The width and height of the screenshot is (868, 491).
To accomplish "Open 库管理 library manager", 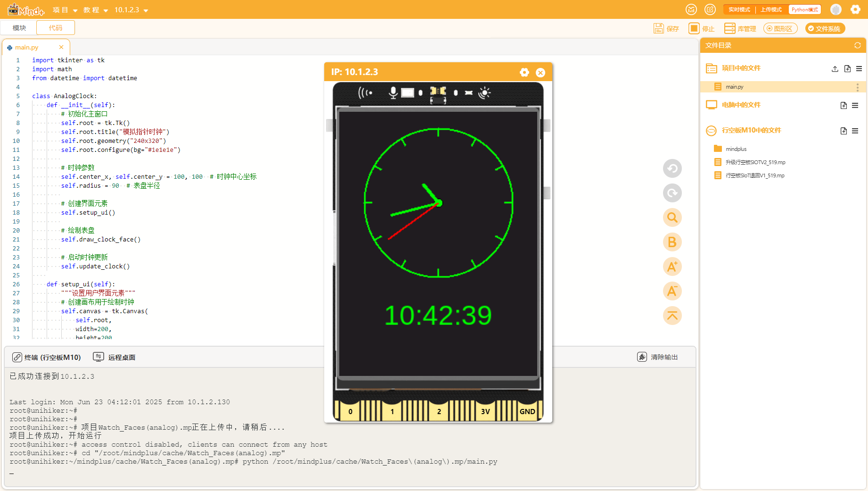I will [740, 29].
